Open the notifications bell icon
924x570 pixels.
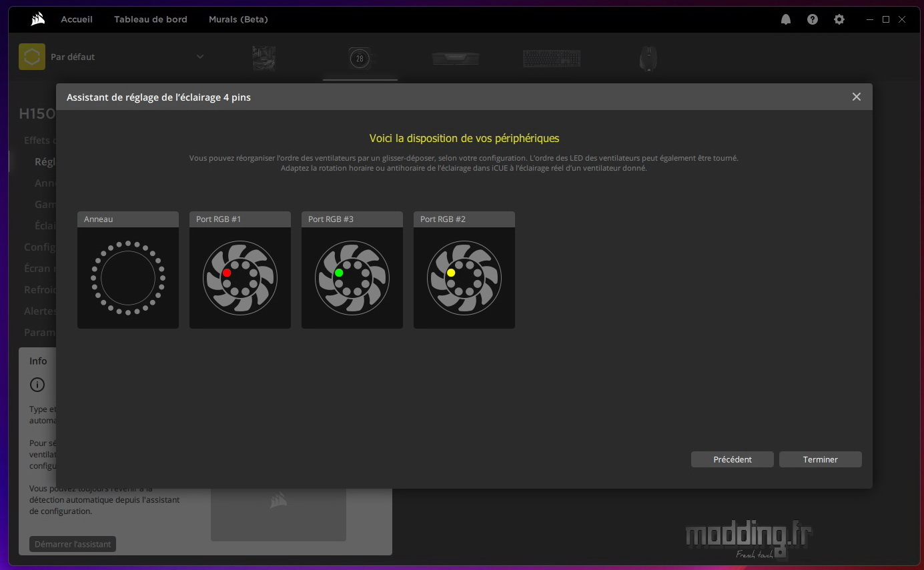tap(786, 19)
